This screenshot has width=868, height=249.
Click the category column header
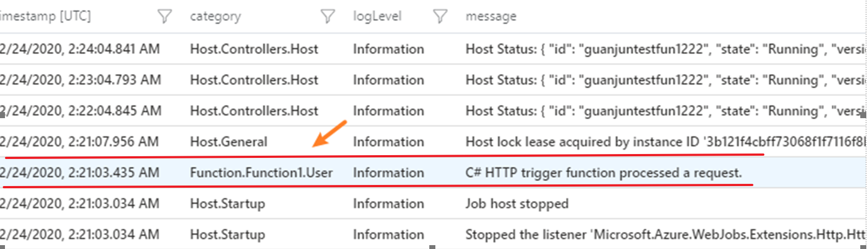(215, 17)
